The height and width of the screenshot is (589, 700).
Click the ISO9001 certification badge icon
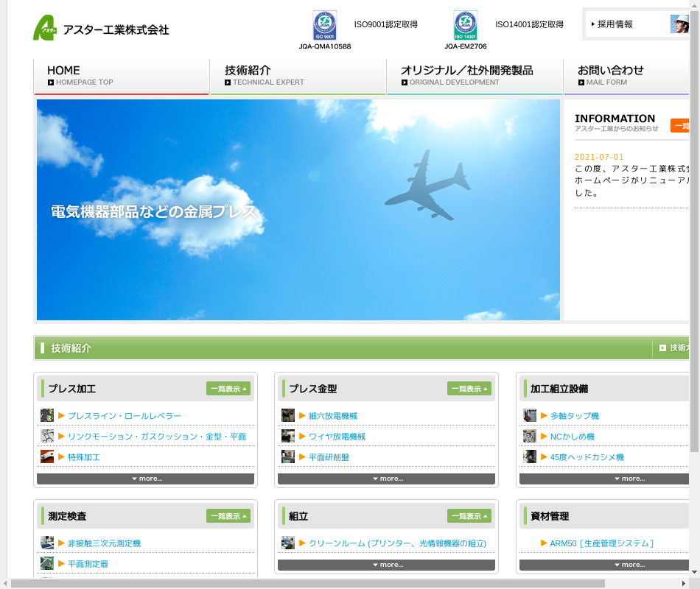coord(325,26)
